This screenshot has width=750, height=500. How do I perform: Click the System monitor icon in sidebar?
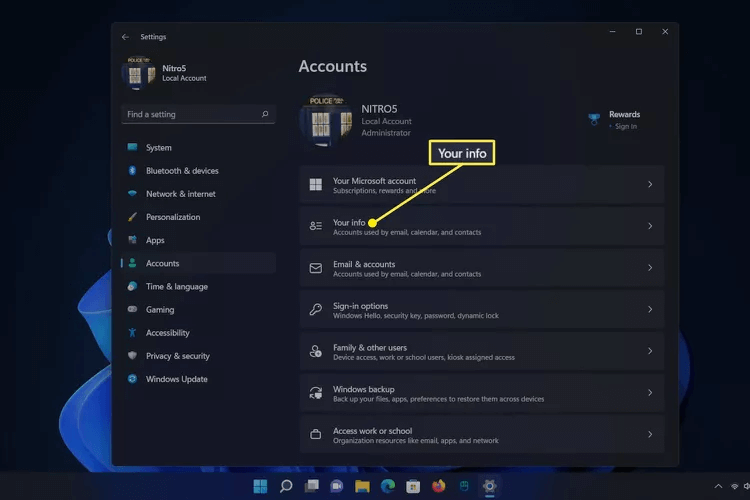pyautogui.click(x=132, y=147)
